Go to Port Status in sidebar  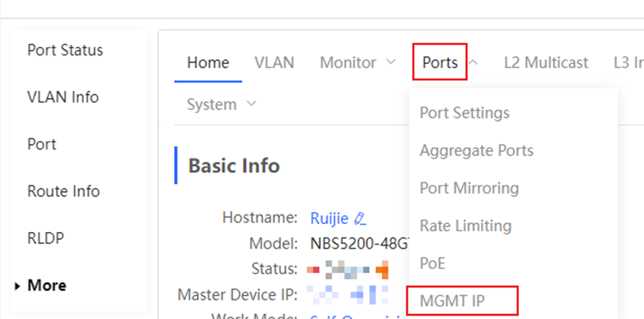(x=65, y=50)
